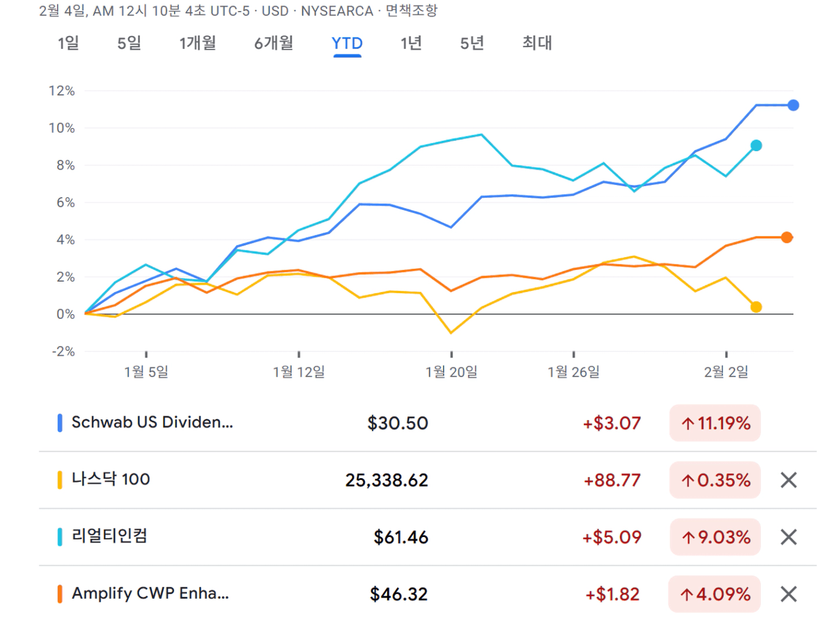Remove Amplify CWP Enha... from comparison

pyautogui.click(x=788, y=594)
